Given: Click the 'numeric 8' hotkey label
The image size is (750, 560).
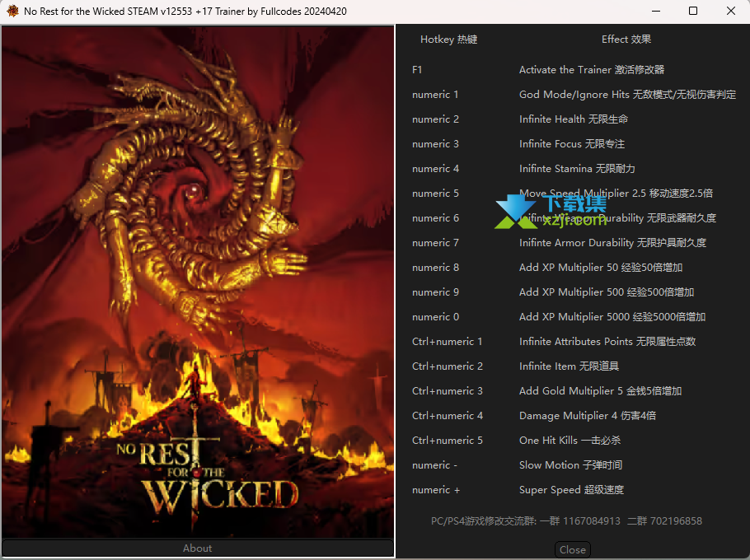Looking at the screenshot, I should point(435,268).
